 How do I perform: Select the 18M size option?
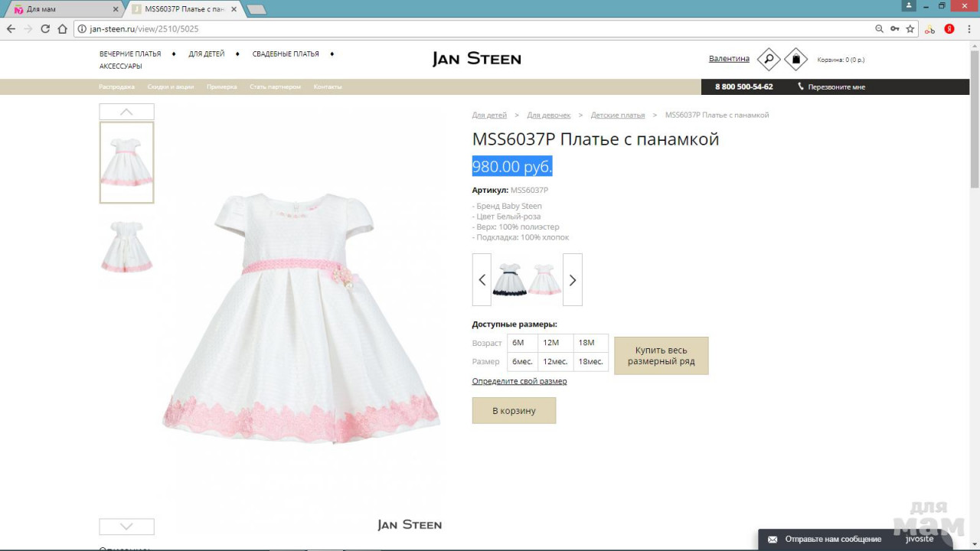[x=586, y=343]
